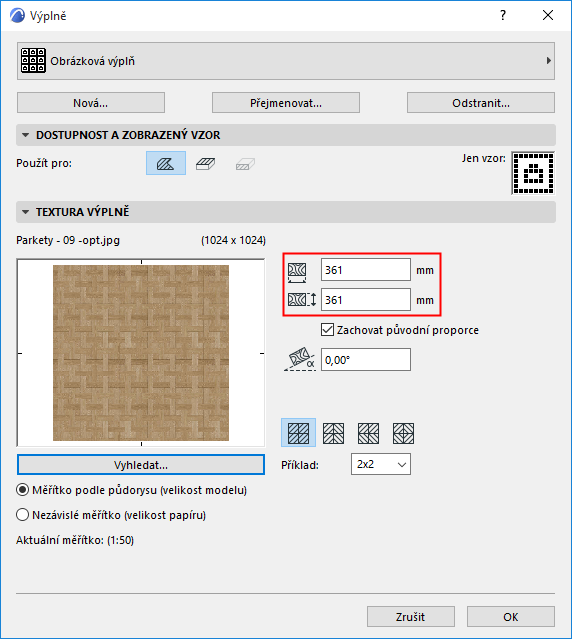Choose the second mirrored tiling icon
Screen dimensions: 572x639
(x=333, y=433)
